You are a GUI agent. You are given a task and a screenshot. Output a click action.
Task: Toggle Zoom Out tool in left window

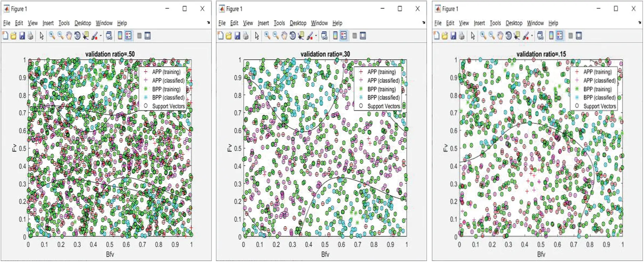pyautogui.click(x=60, y=36)
